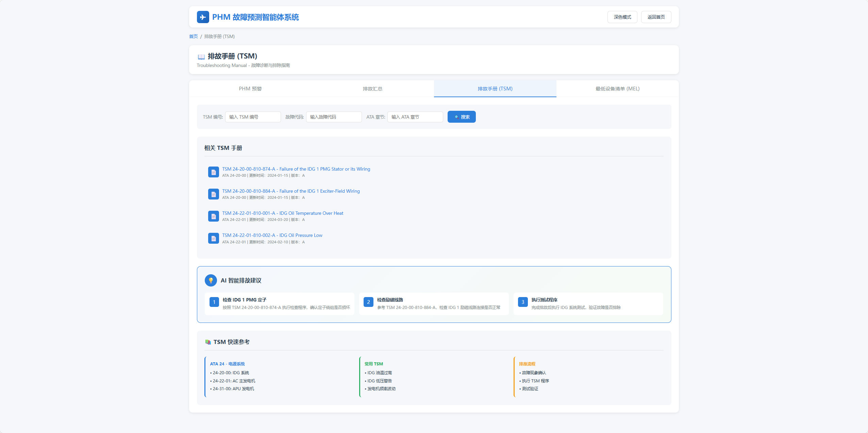Click the 常用 TSM heading

coord(374,364)
